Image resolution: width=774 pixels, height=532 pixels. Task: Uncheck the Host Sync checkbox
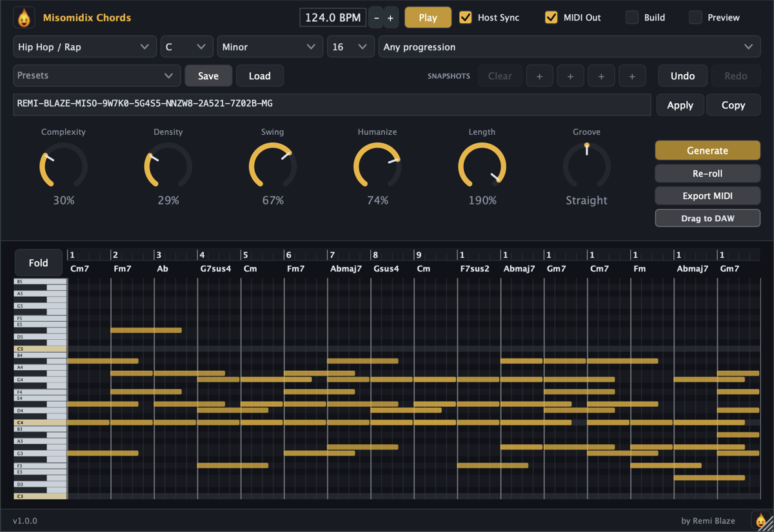[x=465, y=17]
